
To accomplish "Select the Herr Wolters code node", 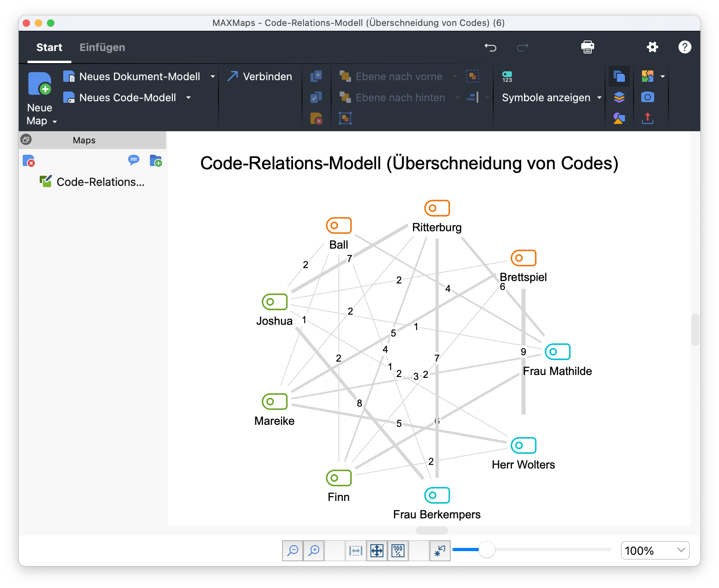I will click(x=523, y=454).
